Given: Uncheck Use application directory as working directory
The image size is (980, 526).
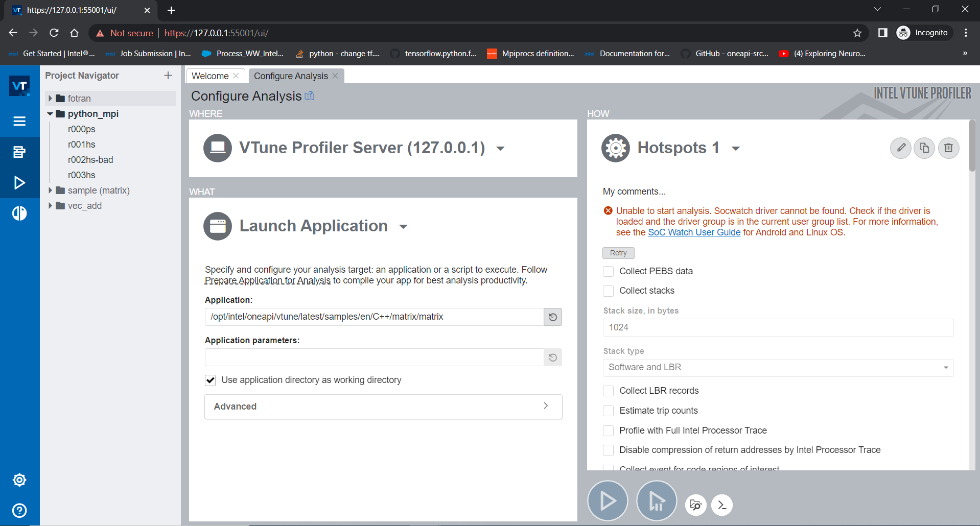Looking at the screenshot, I should point(210,380).
